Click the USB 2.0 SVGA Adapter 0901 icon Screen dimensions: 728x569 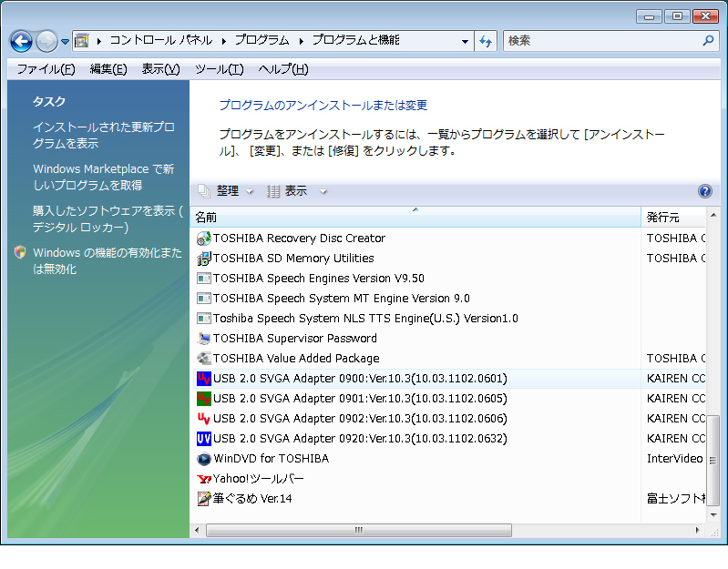[203, 399]
